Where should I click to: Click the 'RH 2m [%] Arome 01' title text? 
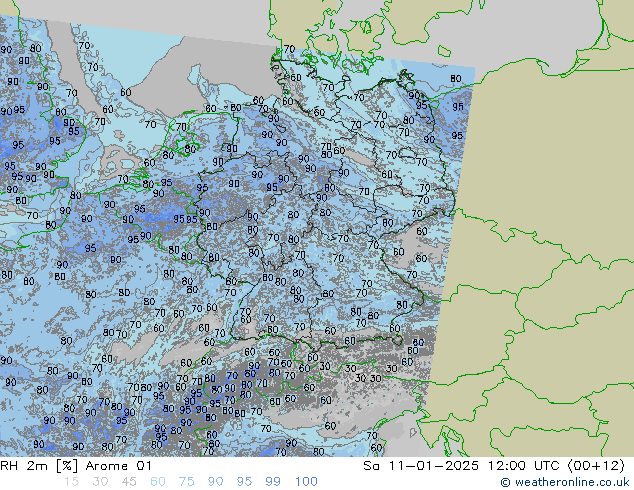[x=76, y=466]
